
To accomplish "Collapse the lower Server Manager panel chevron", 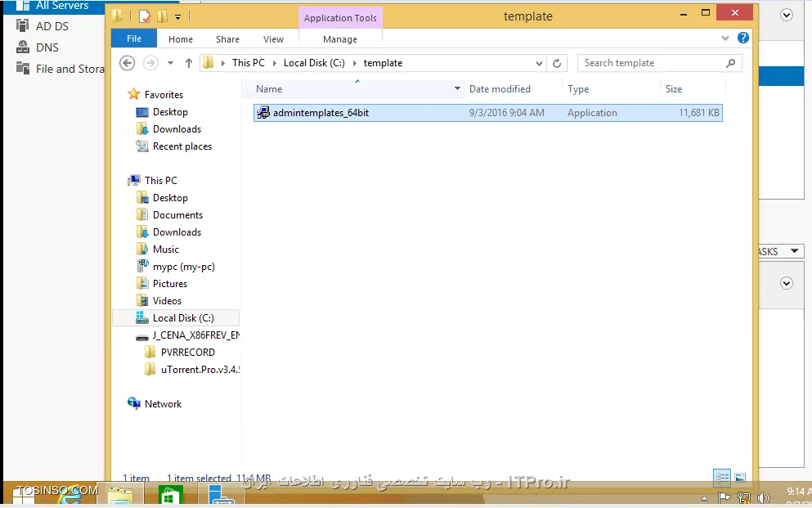I will [x=786, y=283].
